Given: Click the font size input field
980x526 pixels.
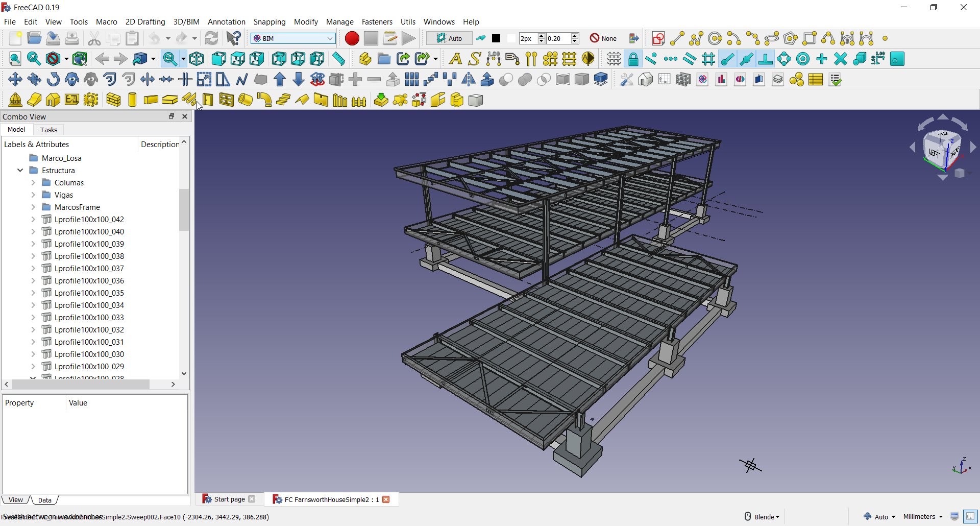Looking at the screenshot, I should (558, 38).
